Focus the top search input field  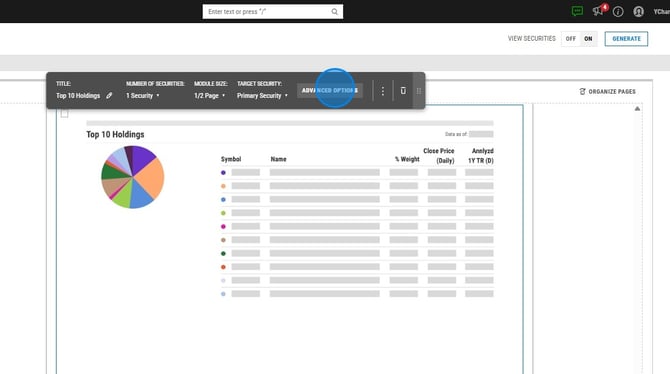pyautogui.click(x=273, y=12)
